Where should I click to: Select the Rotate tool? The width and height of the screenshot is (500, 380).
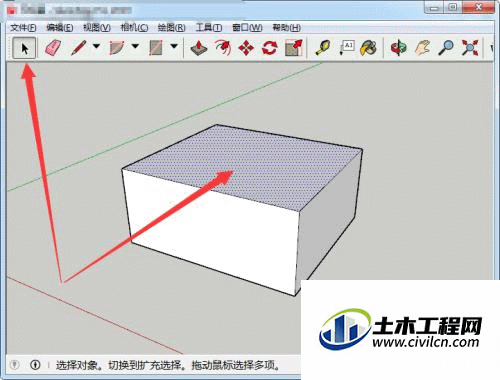(x=269, y=48)
